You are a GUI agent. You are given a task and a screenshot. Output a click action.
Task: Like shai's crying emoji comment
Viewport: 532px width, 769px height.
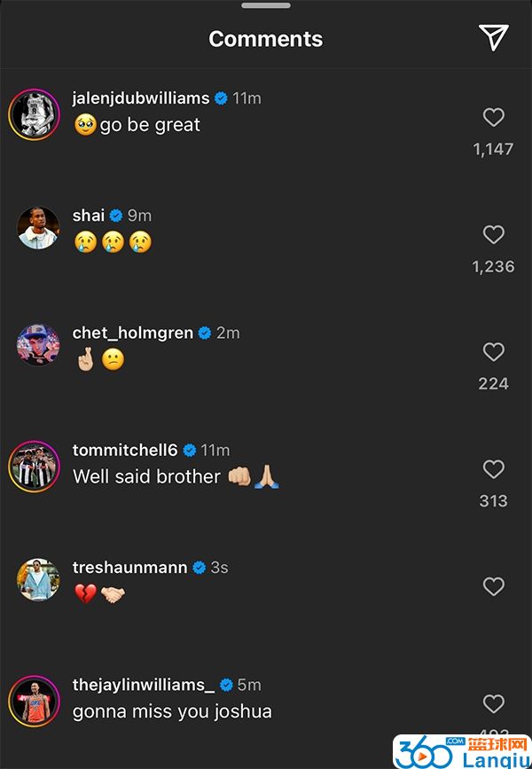(x=493, y=234)
